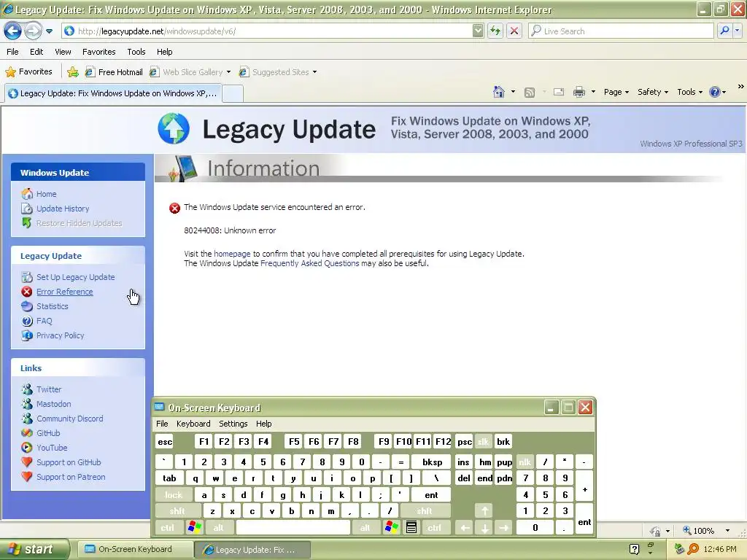The height and width of the screenshot is (560, 747).
Task: Open the Settings menu of On-Screen Keyboard
Action: (233, 424)
